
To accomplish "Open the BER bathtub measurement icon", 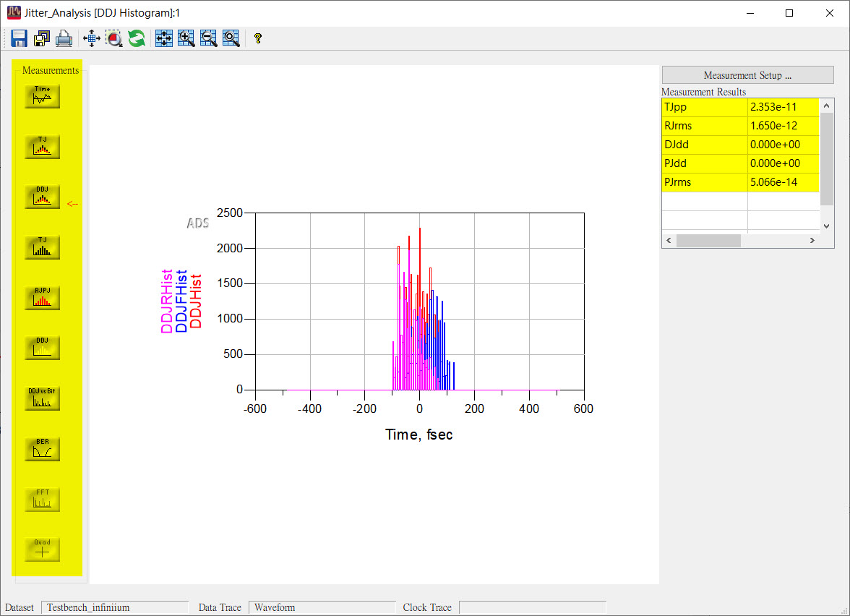I will (42, 449).
